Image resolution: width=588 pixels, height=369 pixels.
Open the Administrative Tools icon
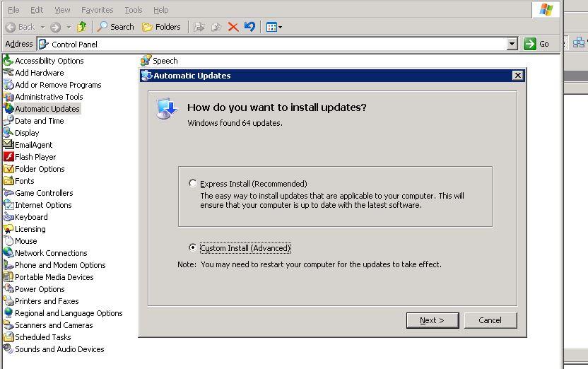coord(8,97)
